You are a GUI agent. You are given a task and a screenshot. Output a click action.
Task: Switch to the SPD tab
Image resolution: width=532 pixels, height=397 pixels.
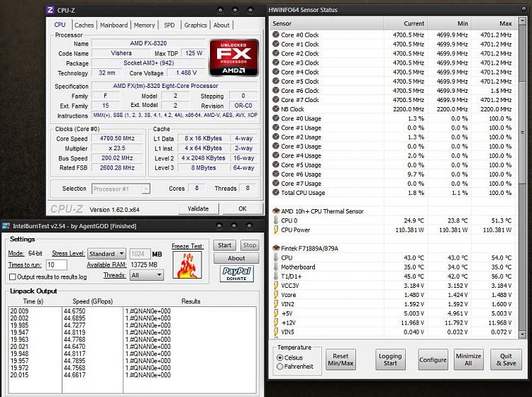(170, 25)
